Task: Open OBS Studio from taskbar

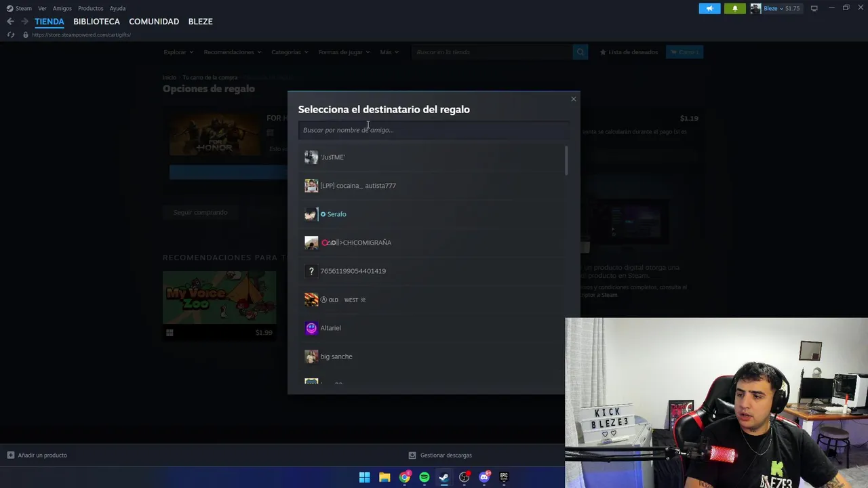Action: click(465, 477)
